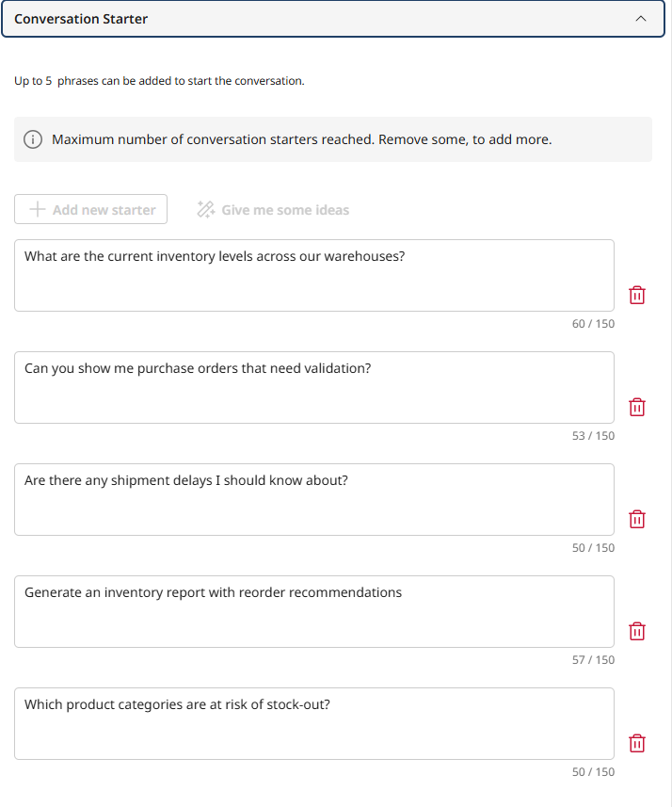Click the maximum starters warning banner
This screenshot has width=672, height=807.
point(336,138)
